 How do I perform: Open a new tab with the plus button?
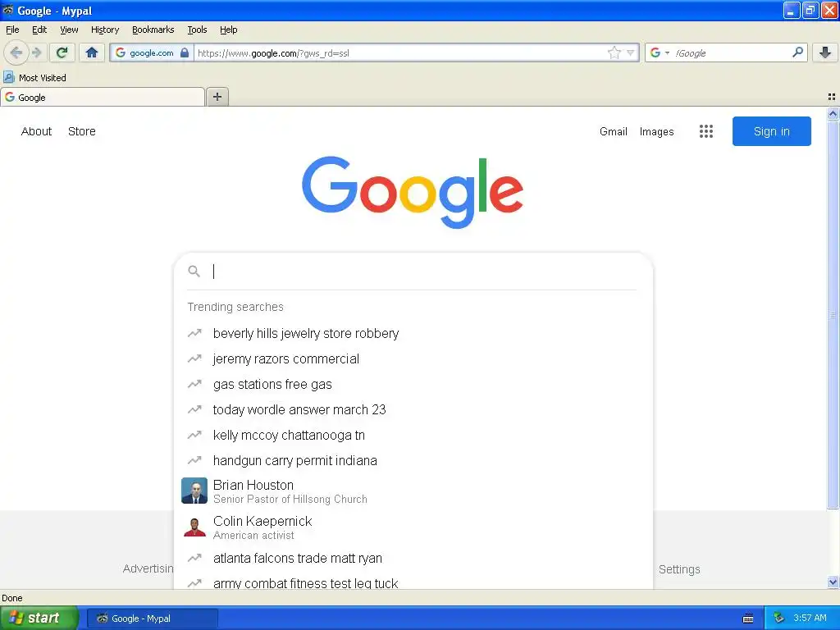pos(217,97)
